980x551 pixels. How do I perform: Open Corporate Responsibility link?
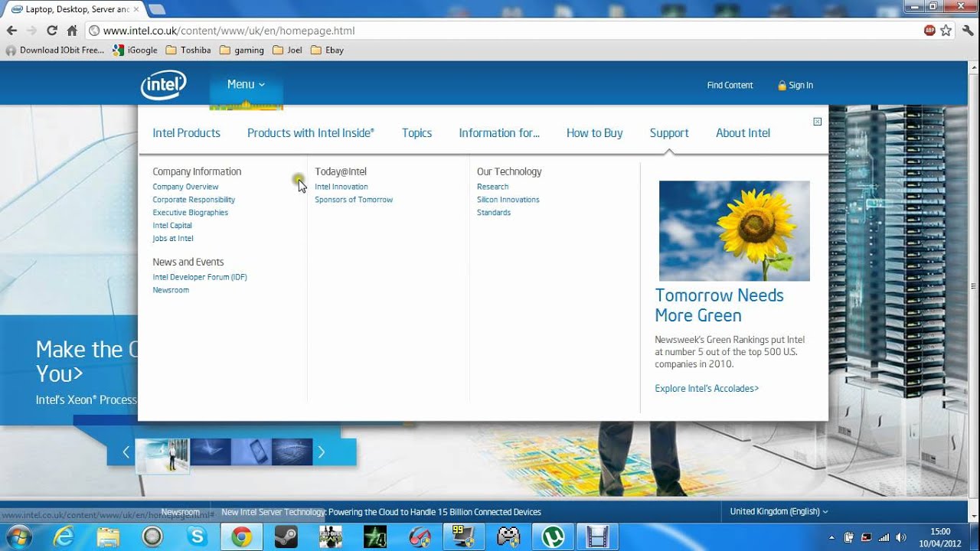[x=194, y=200]
